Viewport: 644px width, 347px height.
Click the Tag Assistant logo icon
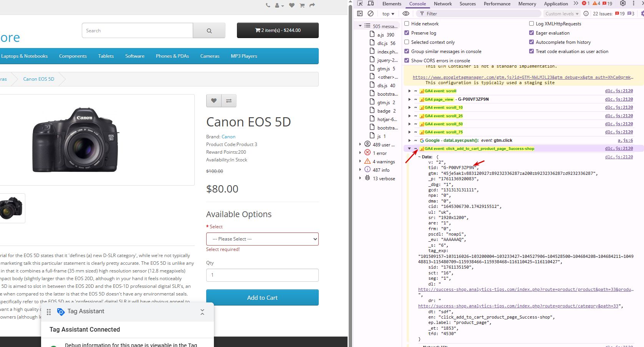(61, 312)
